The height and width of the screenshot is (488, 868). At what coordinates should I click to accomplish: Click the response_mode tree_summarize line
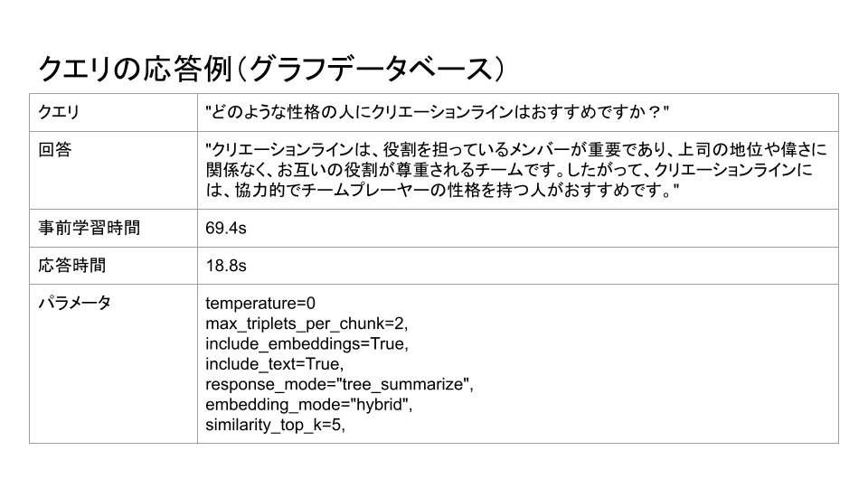[339, 385]
